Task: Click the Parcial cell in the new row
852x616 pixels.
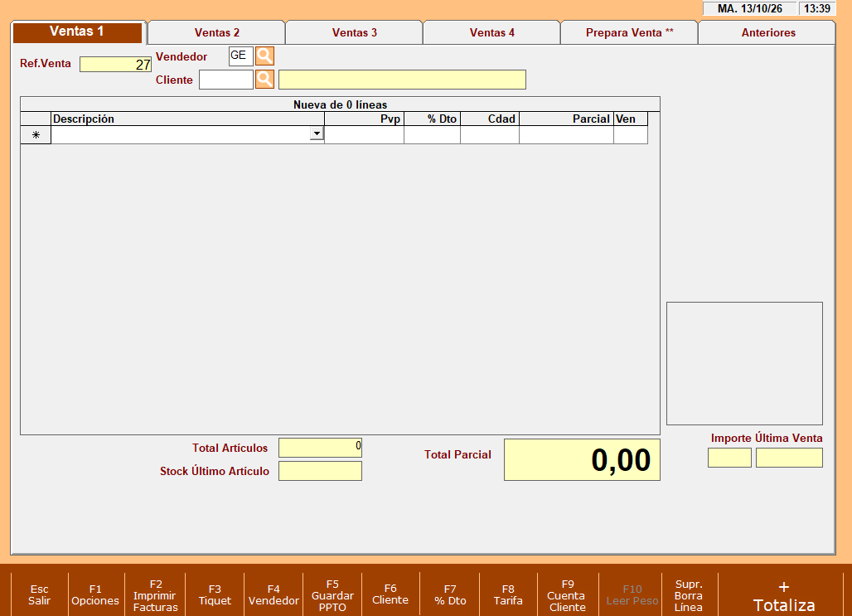Action: [566, 135]
